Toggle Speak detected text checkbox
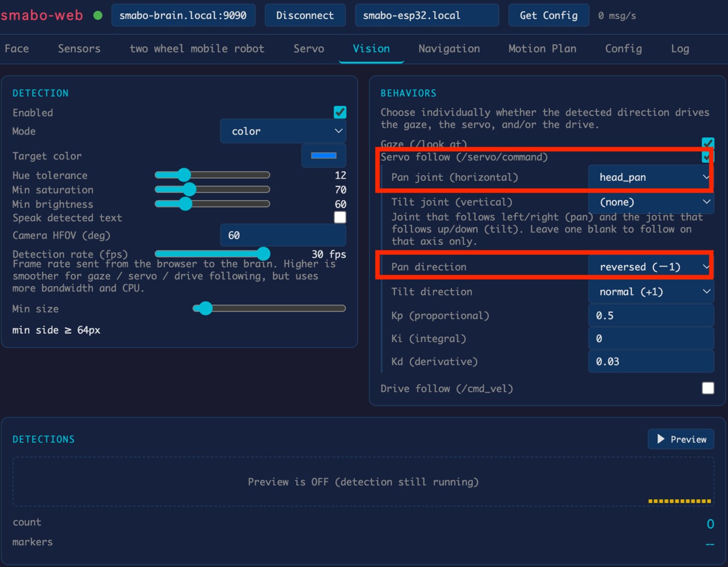 340,217
